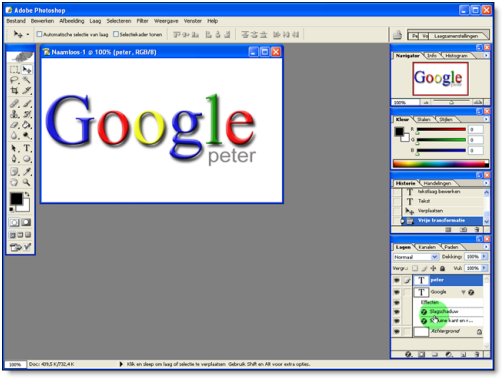
Task: Enable Automatische selectie van laag checkbox
Action: [x=39, y=34]
